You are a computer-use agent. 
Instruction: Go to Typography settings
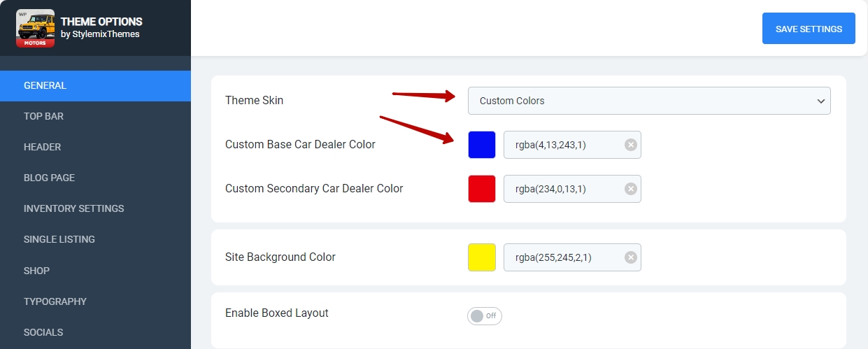55,301
